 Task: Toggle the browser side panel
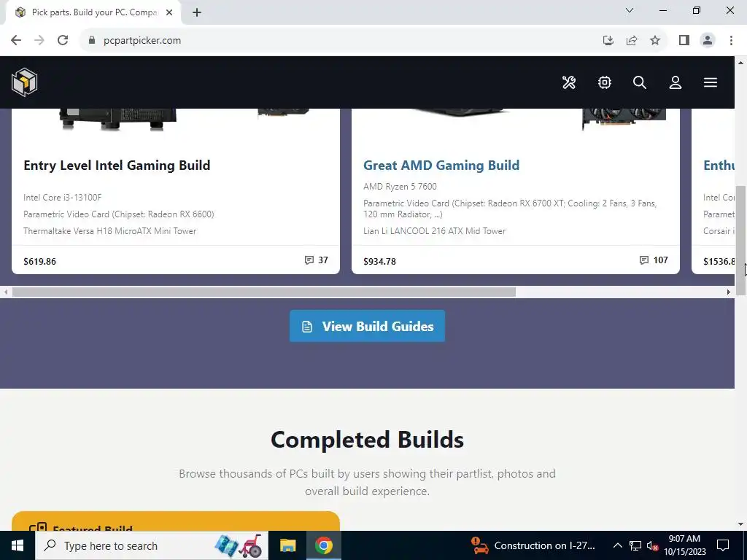pos(684,40)
